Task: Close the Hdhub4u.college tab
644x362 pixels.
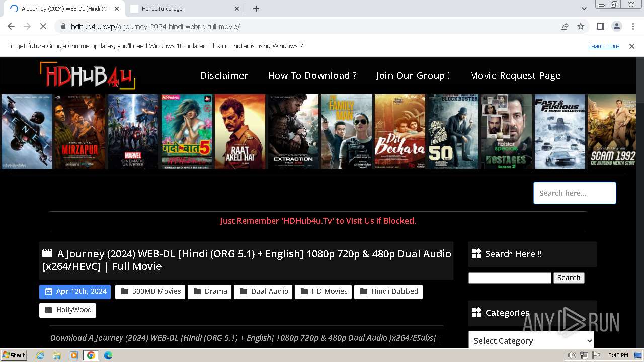Action: pyautogui.click(x=237, y=9)
